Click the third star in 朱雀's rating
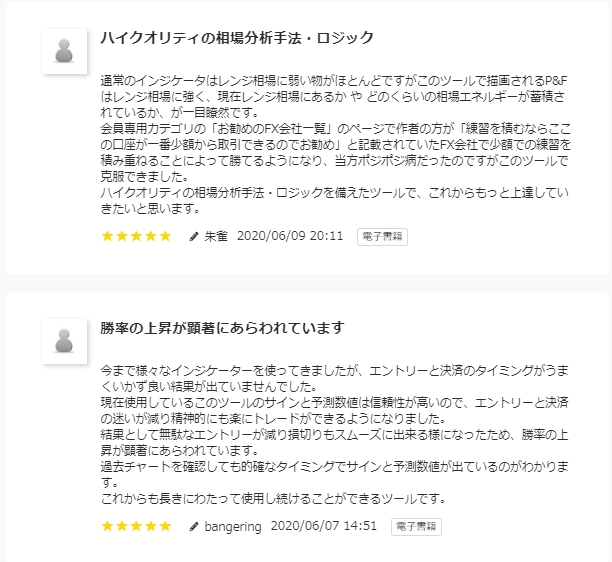This screenshot has height=562, width=612. [x=137, y=237]
